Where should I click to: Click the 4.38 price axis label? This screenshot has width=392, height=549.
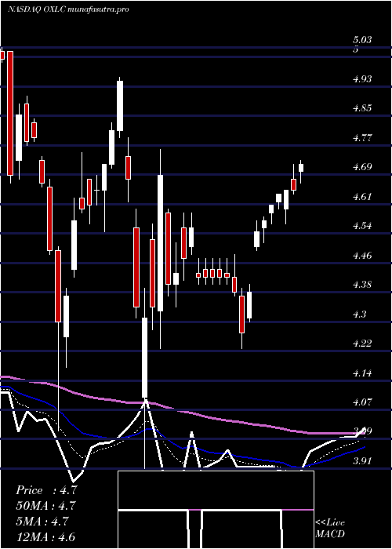[x=362, y=284]
